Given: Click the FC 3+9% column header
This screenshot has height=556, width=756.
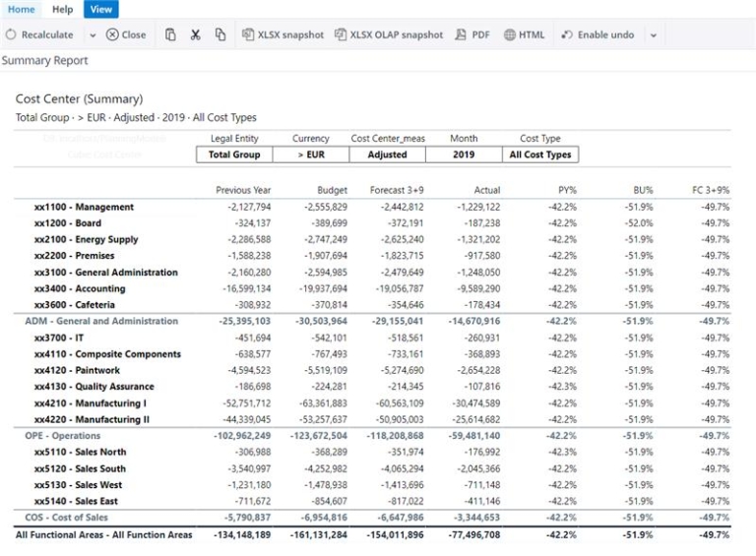Looking at the screenshot, I should point(711,190).
